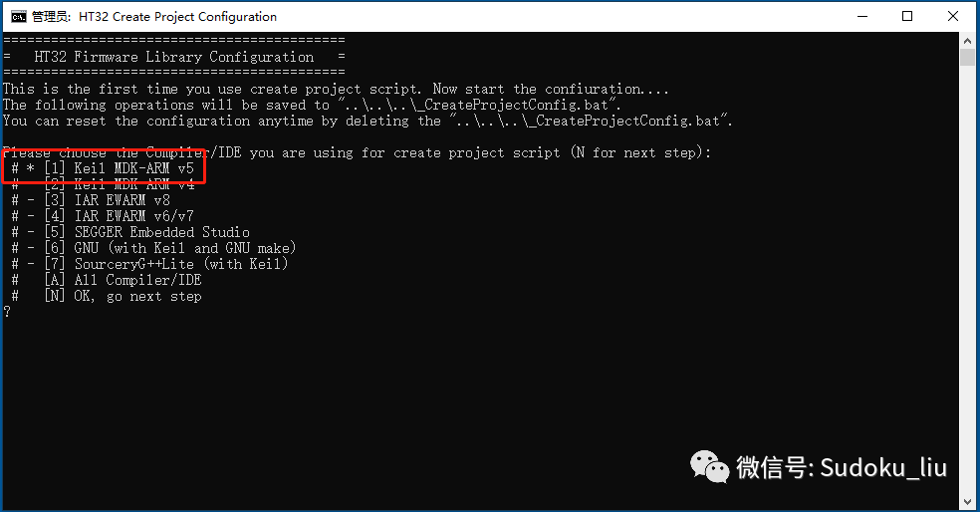Minimize the HT32 Create Project Configuration window

coord(862,17)
